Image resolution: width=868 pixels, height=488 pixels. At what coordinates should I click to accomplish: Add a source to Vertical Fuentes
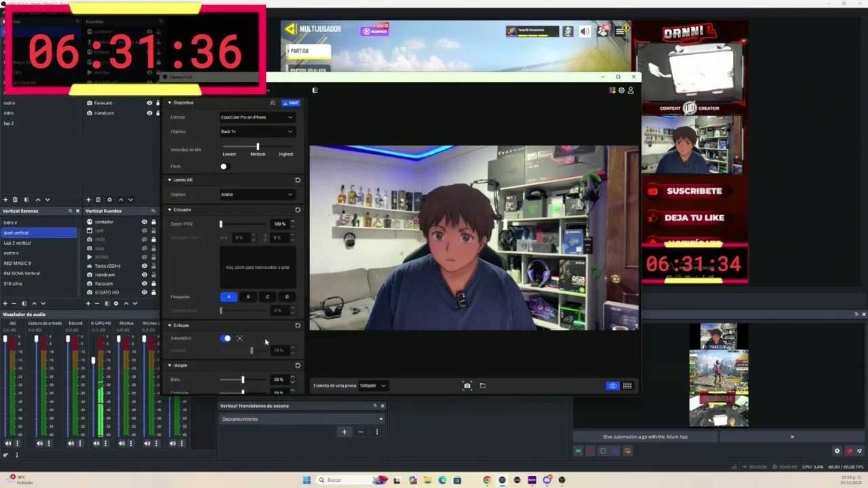pos(88,303)
